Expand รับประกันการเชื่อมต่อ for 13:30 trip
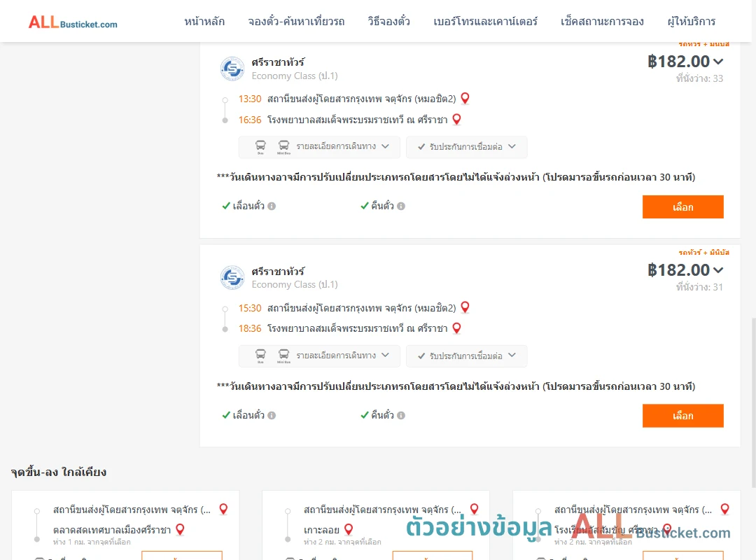 [466, 147]
